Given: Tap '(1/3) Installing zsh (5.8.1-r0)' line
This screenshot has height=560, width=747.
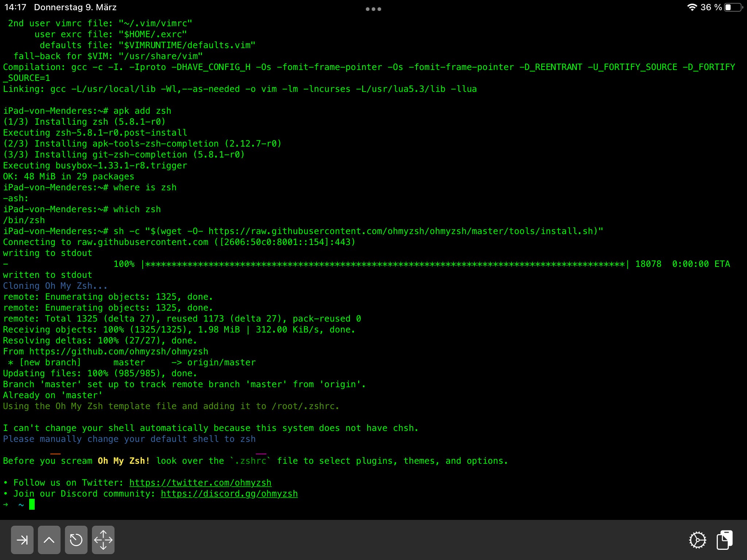Looking at the screenshot, I should click(84, 122).
